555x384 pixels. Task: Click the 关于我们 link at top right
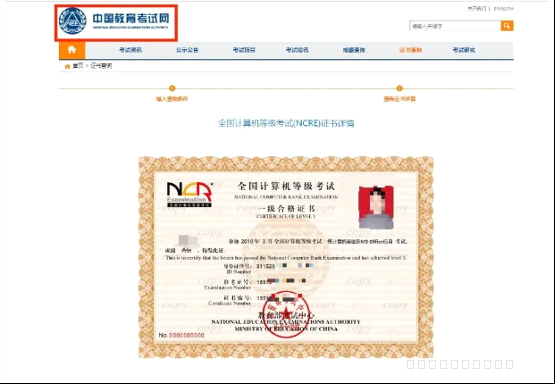coord(477,8)
